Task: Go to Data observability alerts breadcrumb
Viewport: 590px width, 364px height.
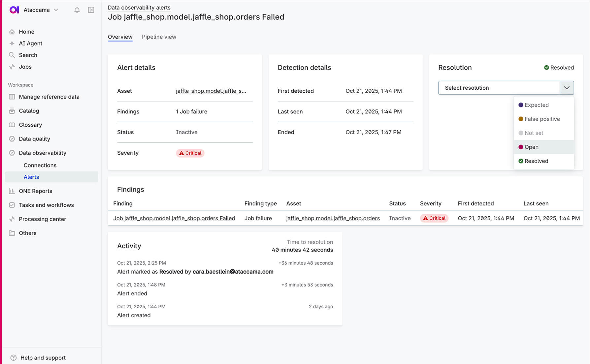Action: [139, 8]
